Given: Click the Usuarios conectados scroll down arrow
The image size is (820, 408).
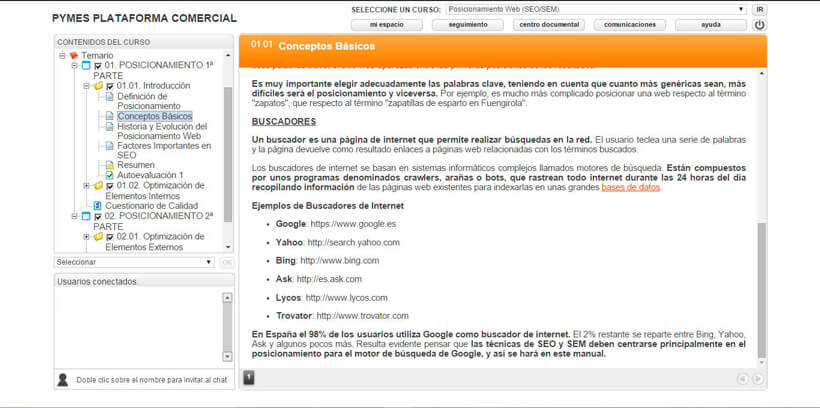Looking at the screenshot, I should (x=227, y=356).
